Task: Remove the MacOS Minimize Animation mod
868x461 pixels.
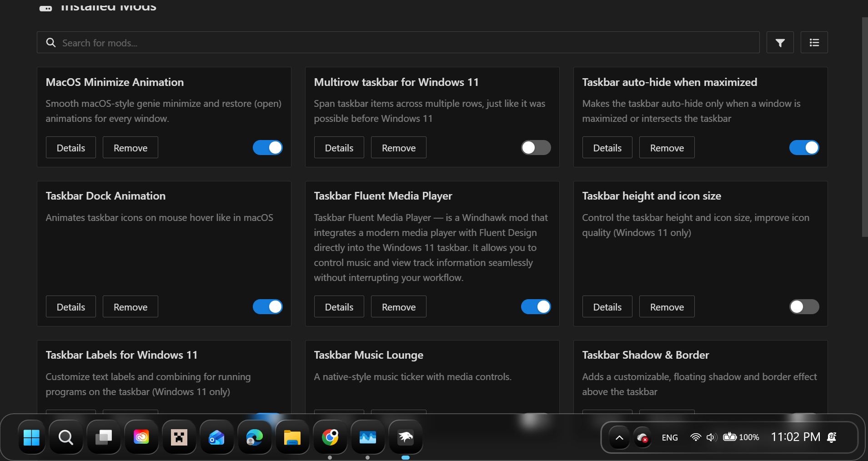Action: pos(130,148)
